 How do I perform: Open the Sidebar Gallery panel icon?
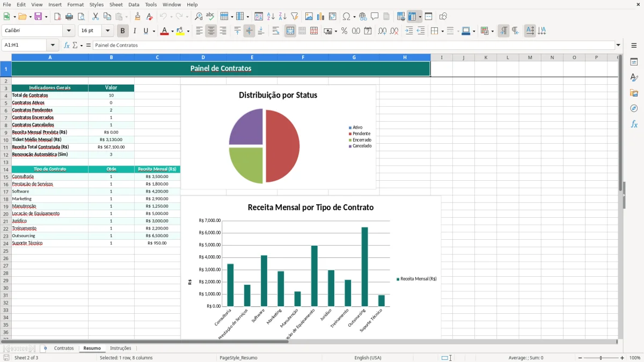(x=634, y=93)
